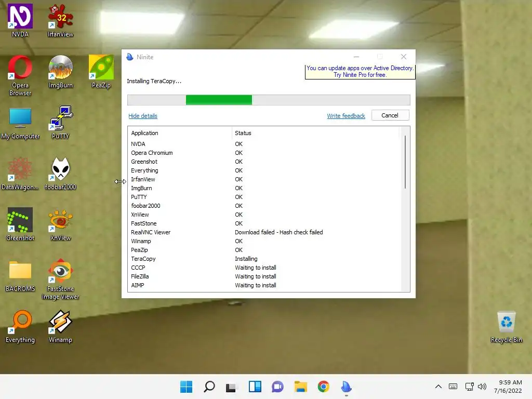The image size is (532, 399).
Task: Open Chat from the taskbar
Action: (x=277, y=387)
